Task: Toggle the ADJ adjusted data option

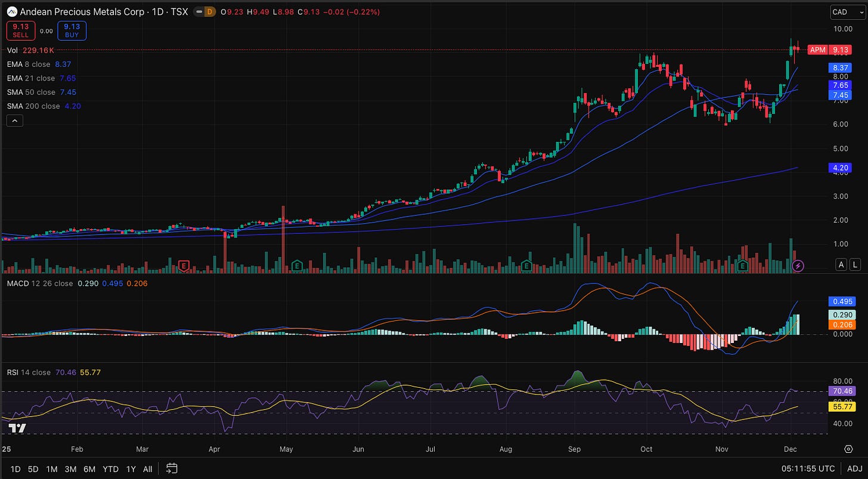Action: pos(854,469)
